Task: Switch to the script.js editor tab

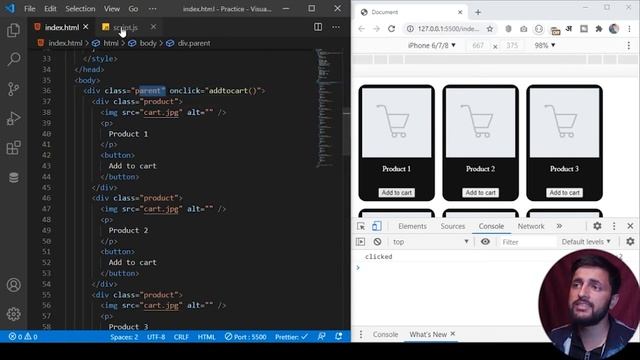Action: [125, 27]
